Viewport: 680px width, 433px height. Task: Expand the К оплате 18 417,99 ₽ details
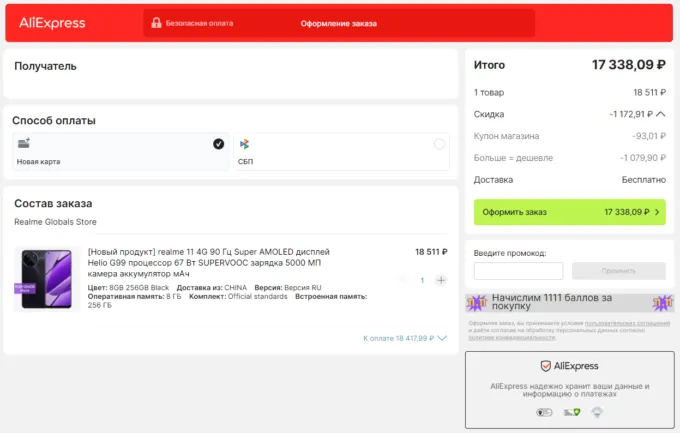pos(404,338)
